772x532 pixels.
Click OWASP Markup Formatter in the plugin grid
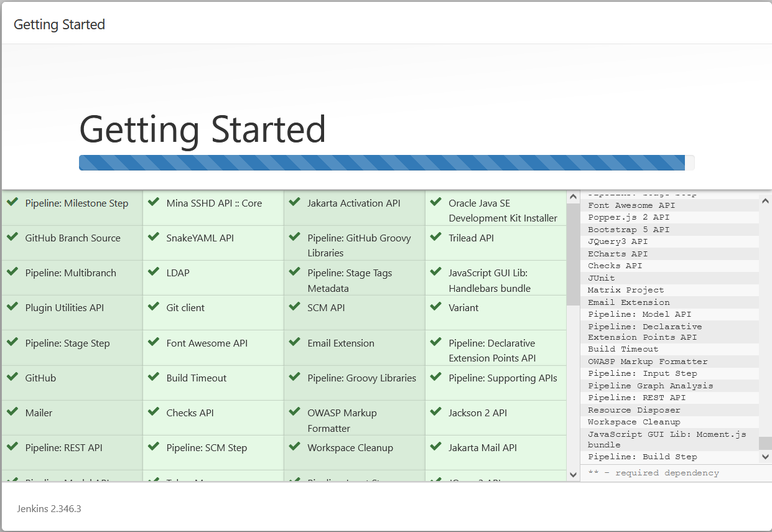[342, 421]
